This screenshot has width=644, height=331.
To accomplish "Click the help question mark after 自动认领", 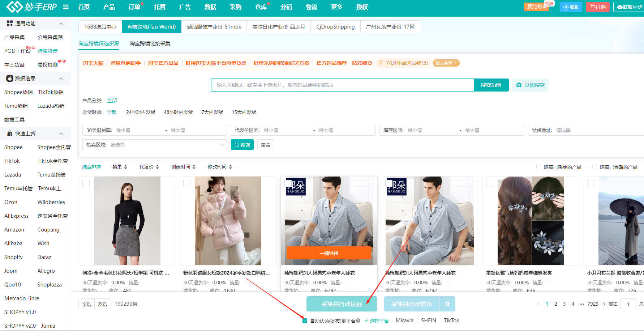I will tap(358, 321).
